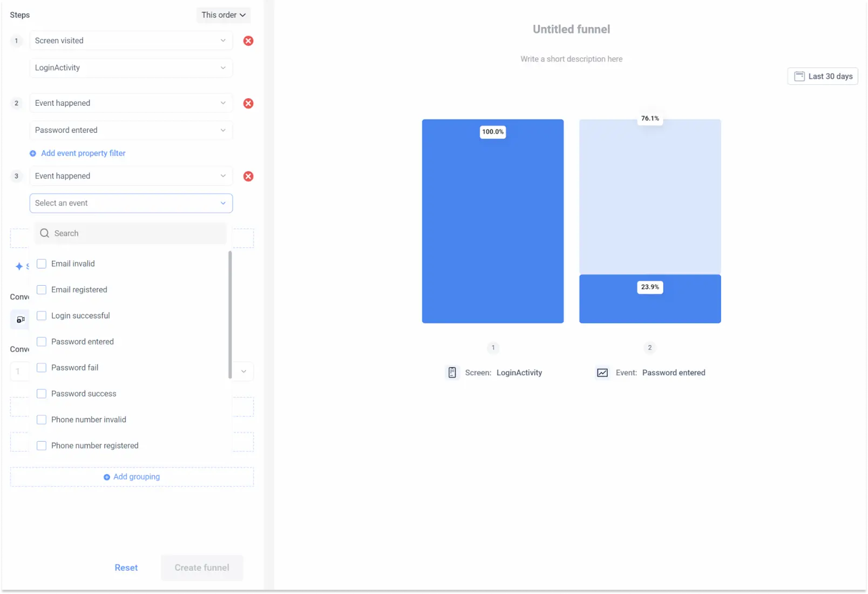Click the calendar icon in Last 30 days
The image size is (868, 594).
point(799,76)
